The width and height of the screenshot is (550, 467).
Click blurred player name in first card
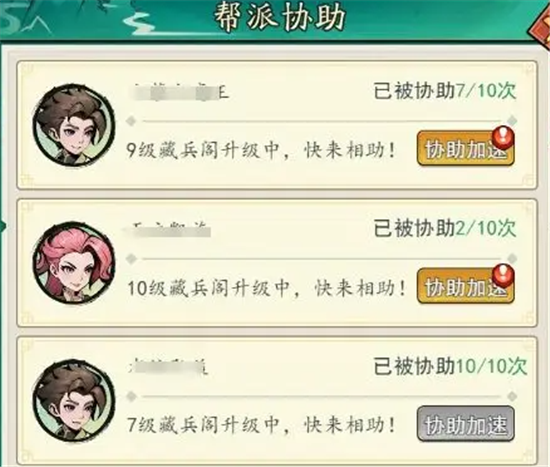(180, 92)
